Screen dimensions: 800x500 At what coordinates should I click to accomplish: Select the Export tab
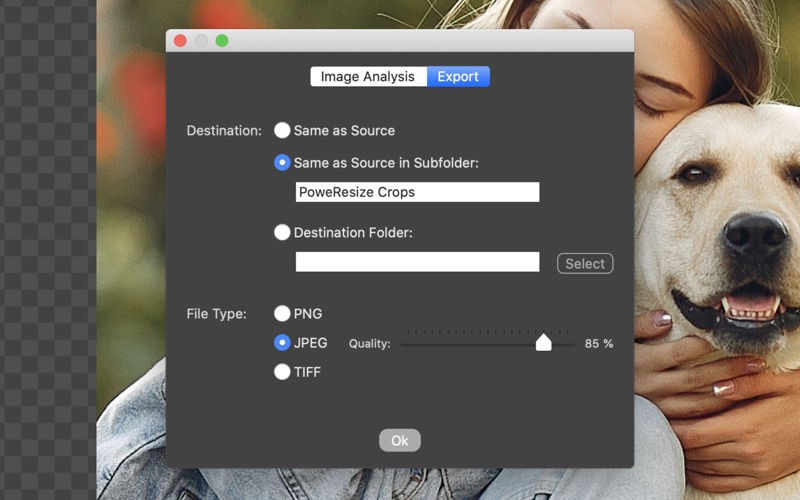click(x=458, y=77)
